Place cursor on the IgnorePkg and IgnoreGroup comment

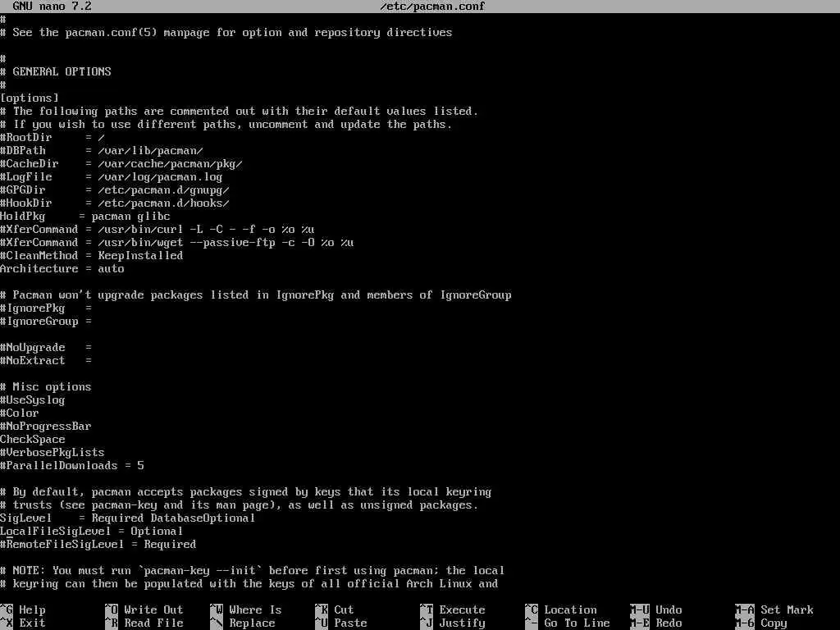[x=256, y=295]
